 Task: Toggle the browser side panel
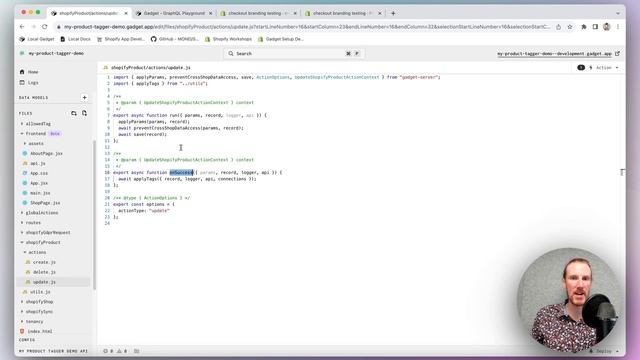pos(595,27)
